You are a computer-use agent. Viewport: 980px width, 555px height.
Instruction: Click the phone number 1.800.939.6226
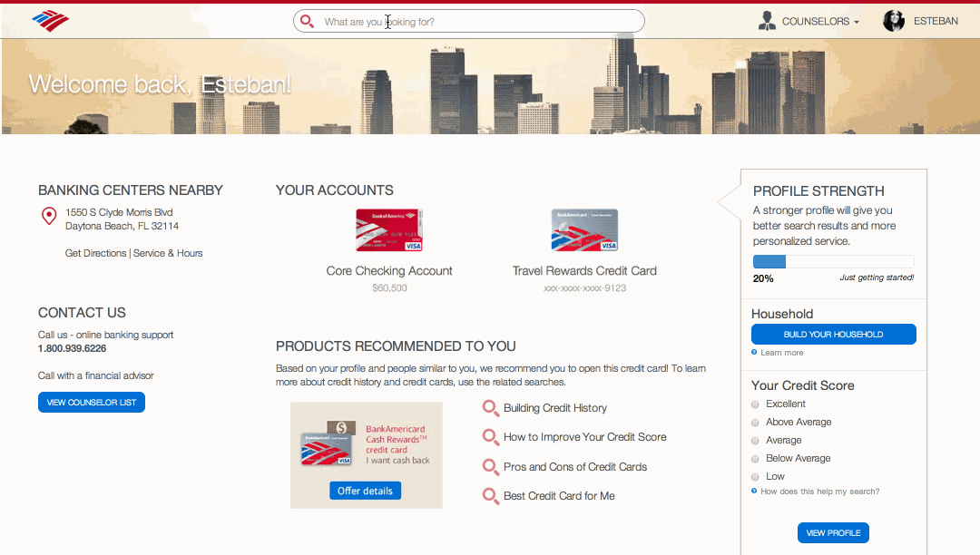(72, 348)
